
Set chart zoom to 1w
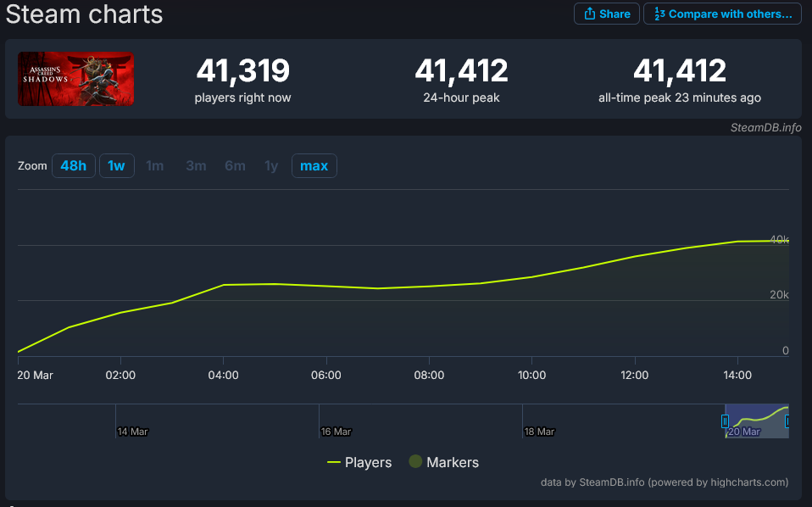[x=116, y=165]
